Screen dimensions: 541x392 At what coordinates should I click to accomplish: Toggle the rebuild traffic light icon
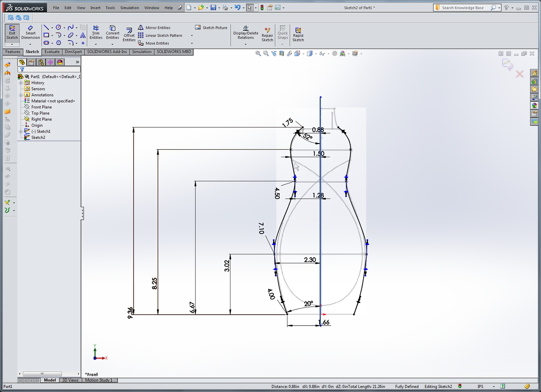pyautogui.click(x=262, y=8)
